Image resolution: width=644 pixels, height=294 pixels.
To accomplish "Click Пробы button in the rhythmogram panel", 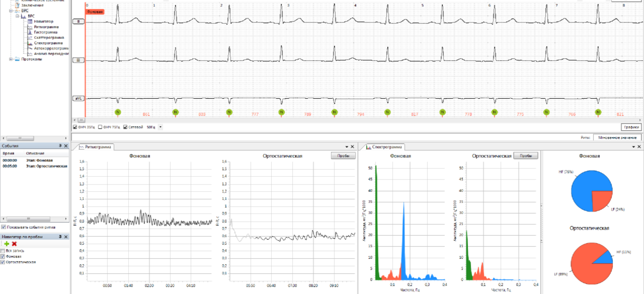I will pyautogui.click(x=343, y=156).
